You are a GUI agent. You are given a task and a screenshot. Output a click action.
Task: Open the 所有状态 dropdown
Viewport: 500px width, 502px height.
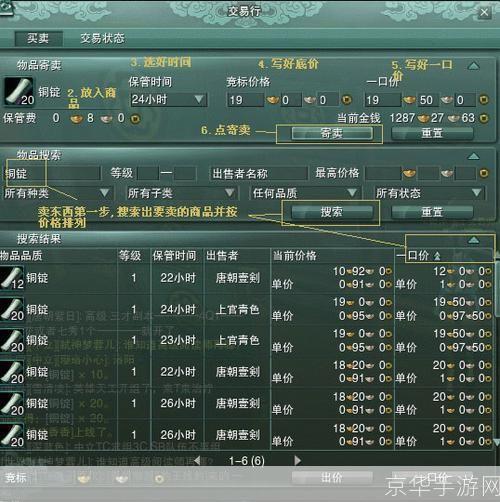pos(430,193)
